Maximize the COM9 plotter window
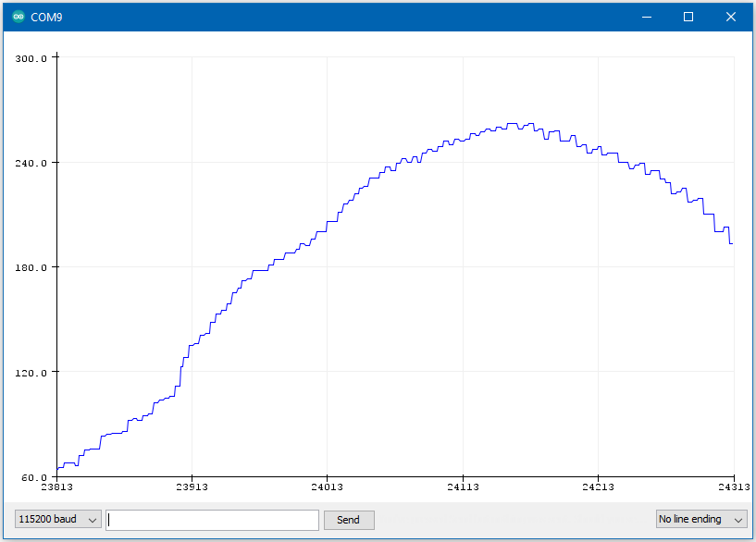The image size is (756, 542). pos(688,17)
